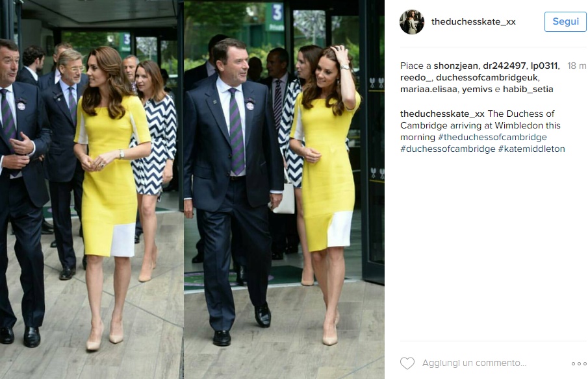Open theduchesskate_xx profile avatar
The image size is (588, 379).
pyautogui.click(x=412, y=21)
